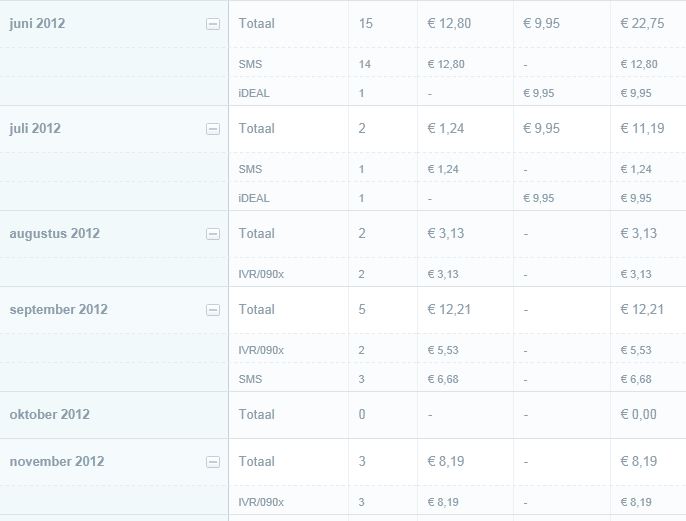Click the IVR/090x entry under november 2012
Viewport: 686px width, 521px height.
(261, 502)
